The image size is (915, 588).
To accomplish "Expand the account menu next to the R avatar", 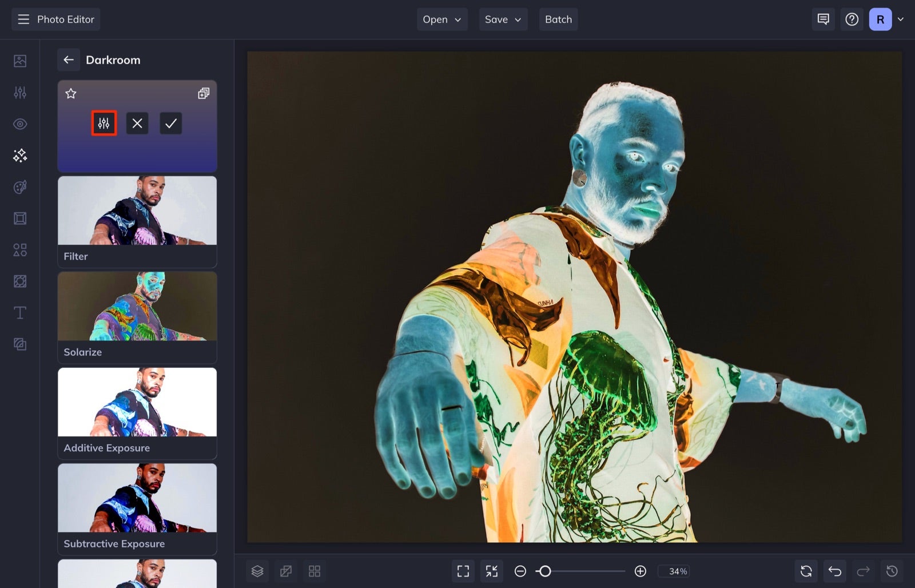I will point(901,19).
